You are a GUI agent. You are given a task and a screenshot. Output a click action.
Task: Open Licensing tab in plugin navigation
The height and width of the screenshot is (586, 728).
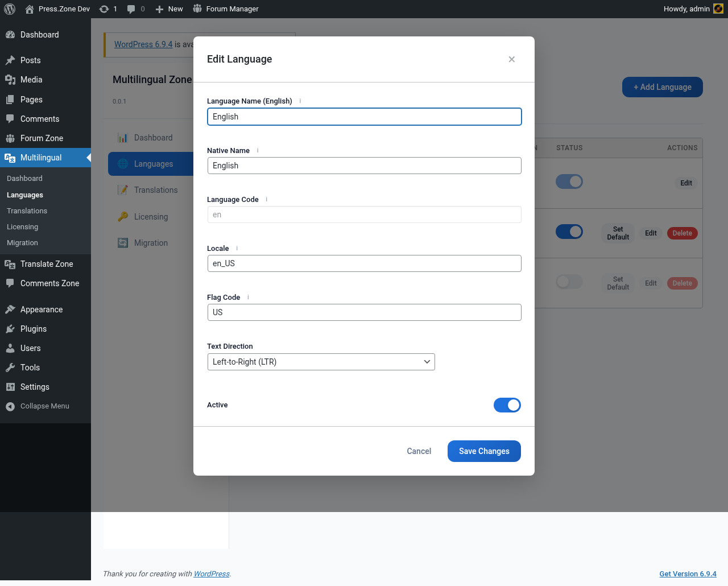pyautogui.click(x=151, y=217)
